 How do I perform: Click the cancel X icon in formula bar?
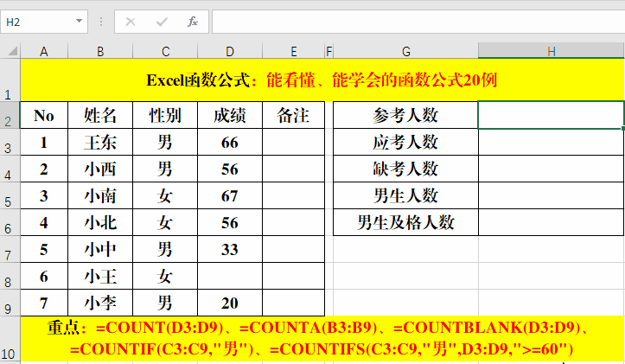tap(131, 22)
